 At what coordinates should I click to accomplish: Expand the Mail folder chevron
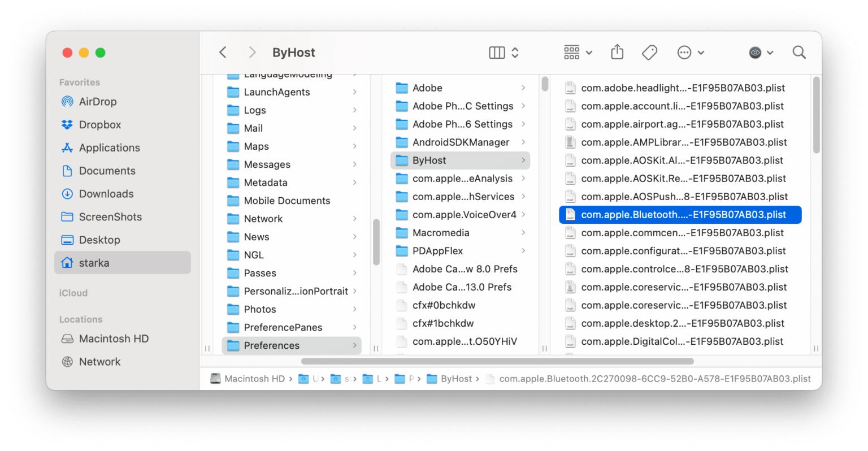pos(354,128)
